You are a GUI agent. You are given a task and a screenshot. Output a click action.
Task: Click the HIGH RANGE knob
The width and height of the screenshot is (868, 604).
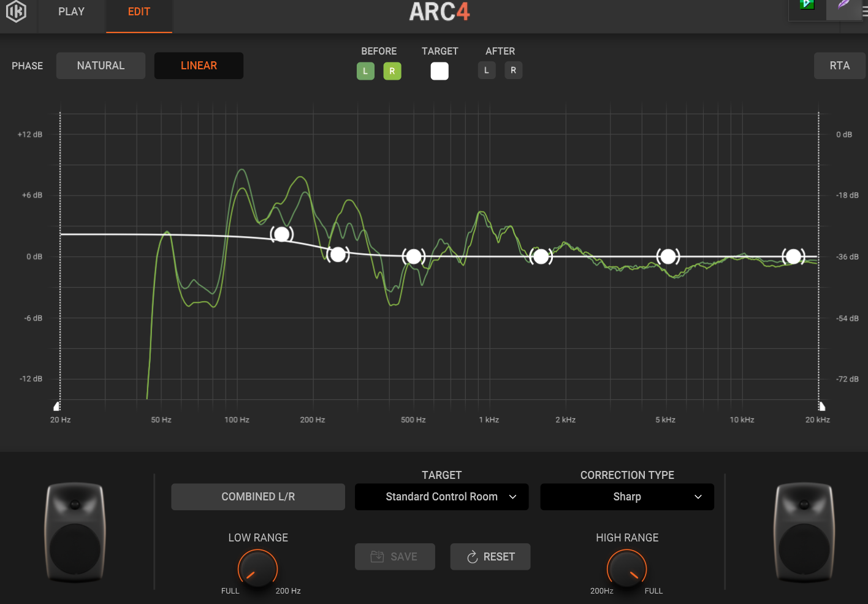(x=626, y=568)
